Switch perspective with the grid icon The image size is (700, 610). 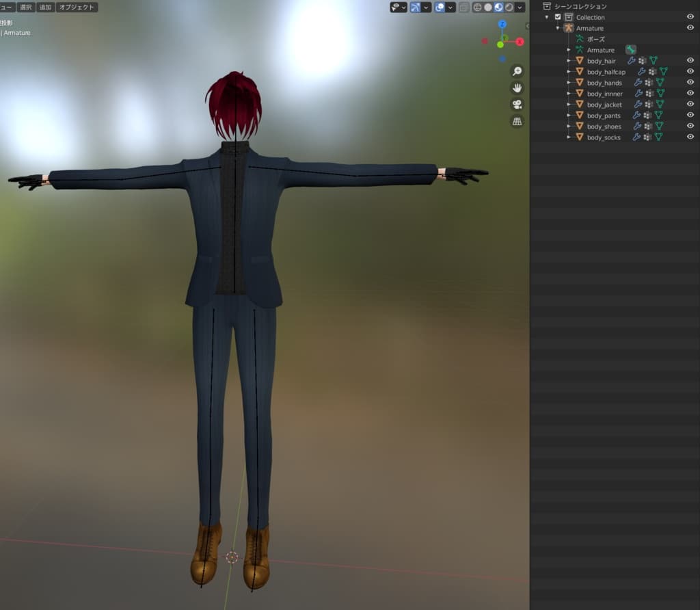click(x=517, y=122)
